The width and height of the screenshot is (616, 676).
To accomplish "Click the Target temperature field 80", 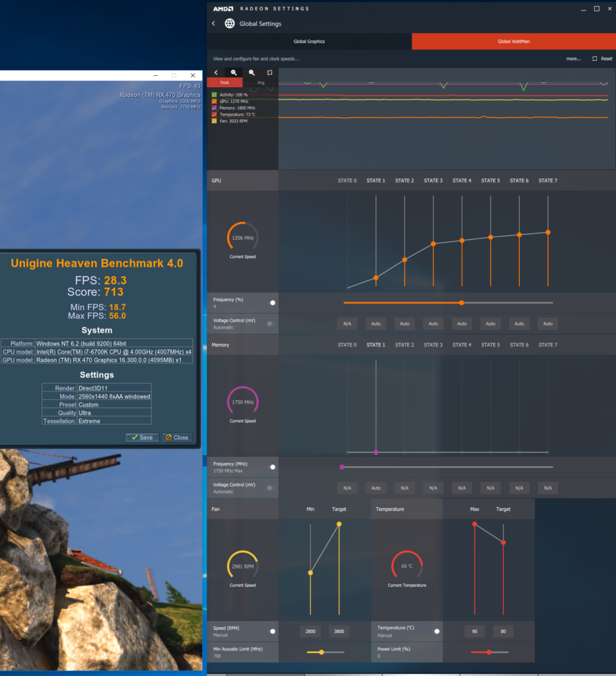I will click(x=503, y=631).
